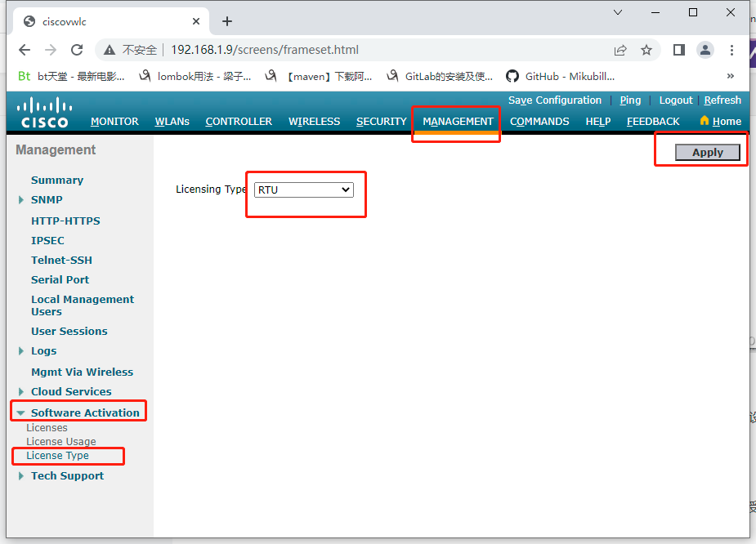Reload the page with the refresh icon

pyautogui.click(x=77, y=49)
